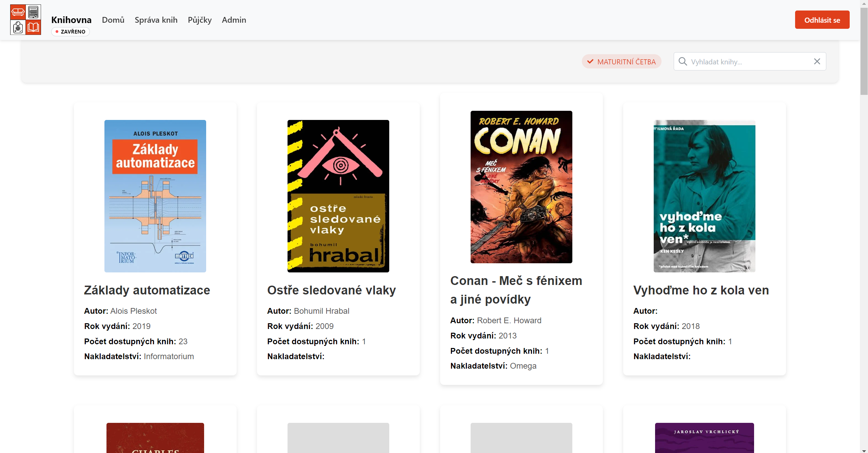868x453 pixels.
Task: Click the publisher Informatorium text
Action: (169, 356)
